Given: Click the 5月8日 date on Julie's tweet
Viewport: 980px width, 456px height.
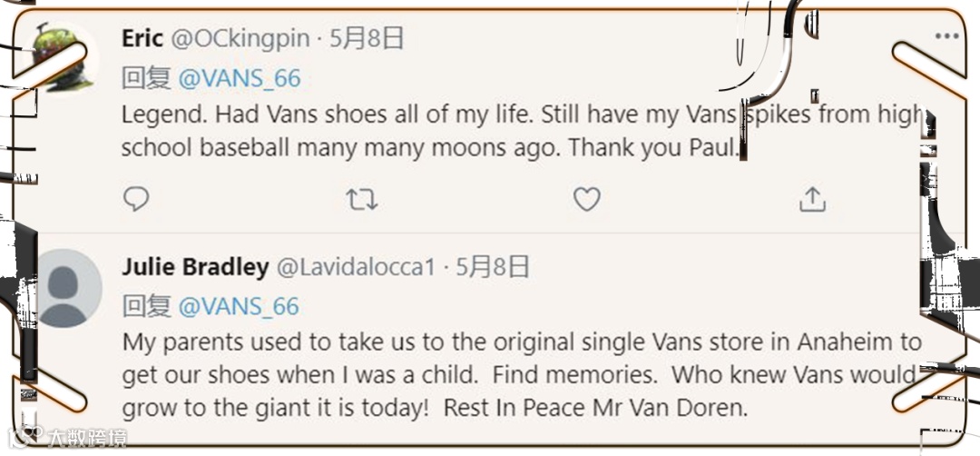Looking at the screenshot, I should (493, 267).
